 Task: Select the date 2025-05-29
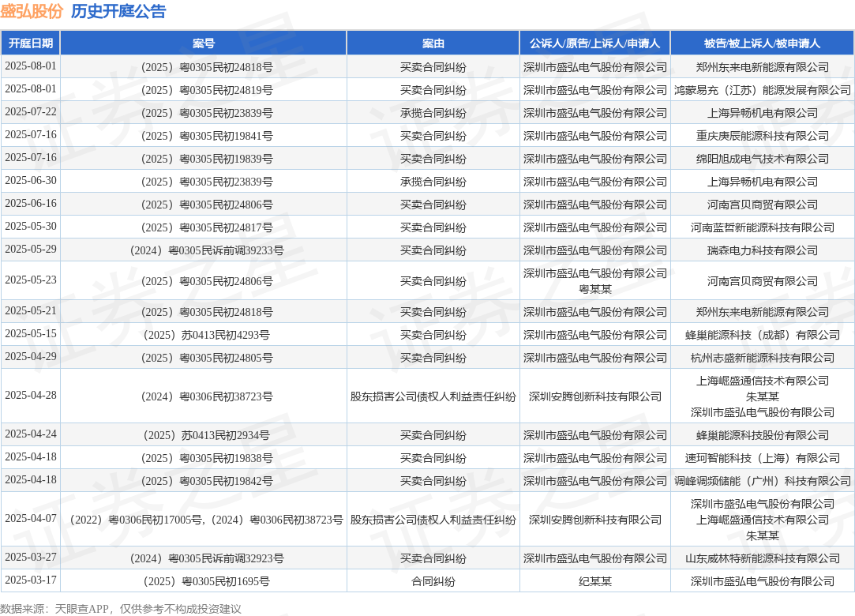31,250
